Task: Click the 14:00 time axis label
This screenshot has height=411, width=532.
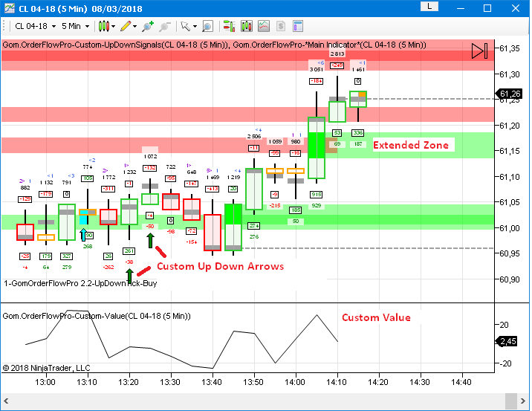Action: point(295,382)
